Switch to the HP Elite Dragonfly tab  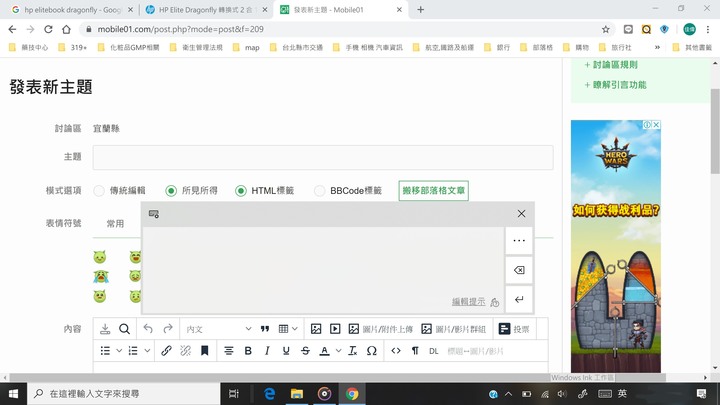pyautogui.click(x=206, y=10)
